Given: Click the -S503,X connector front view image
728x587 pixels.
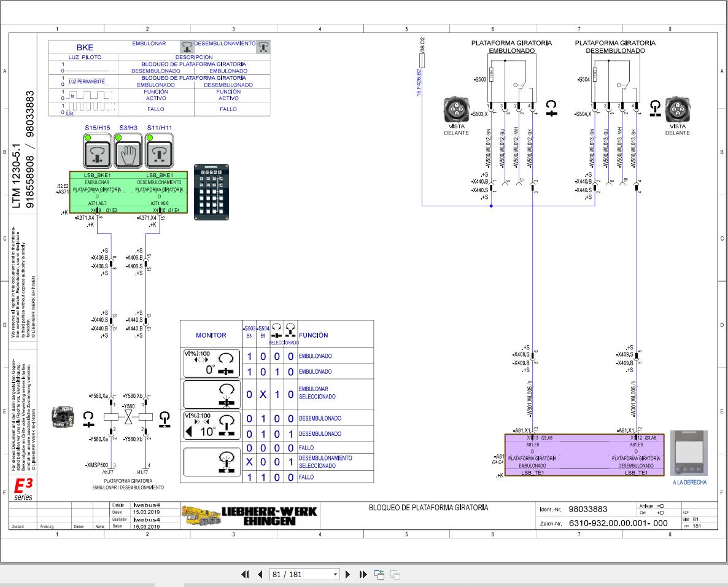Looking at the screenshot, I should 457,109.
